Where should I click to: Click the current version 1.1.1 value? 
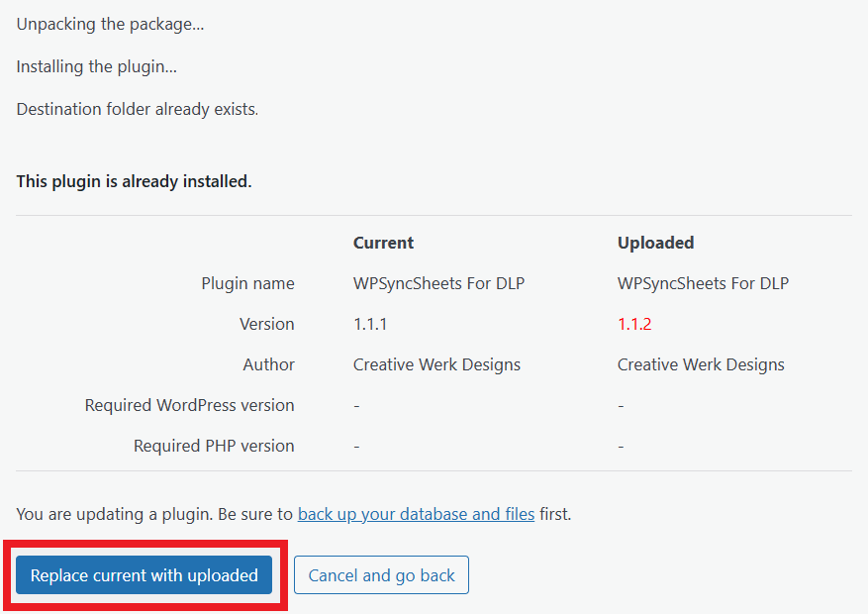point(370,324)
